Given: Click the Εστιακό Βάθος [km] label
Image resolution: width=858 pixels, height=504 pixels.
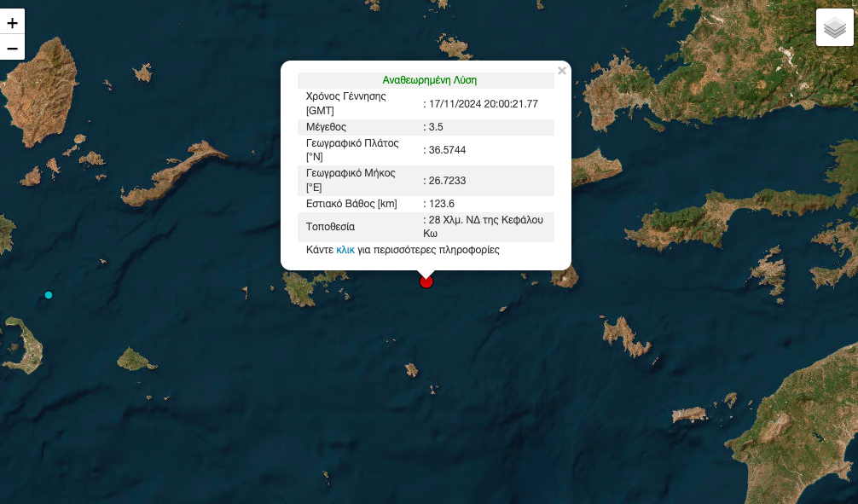Looking at the screenshot, I should (x=351, y=204).
